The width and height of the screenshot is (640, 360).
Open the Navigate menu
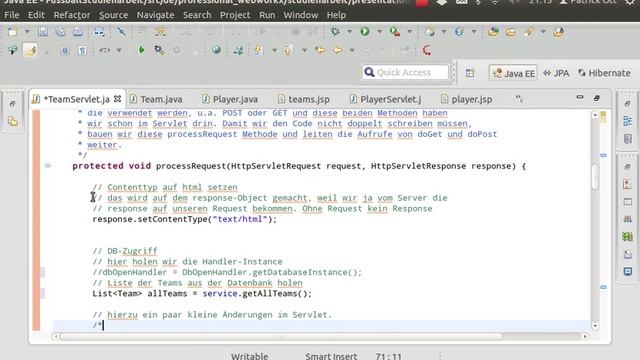coord(155,15)
